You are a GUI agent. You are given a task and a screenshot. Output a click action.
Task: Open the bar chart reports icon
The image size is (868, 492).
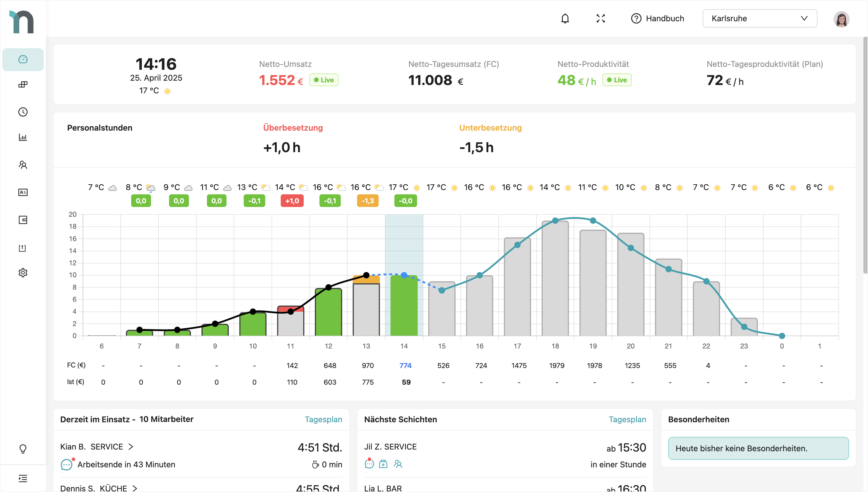point(23,137)
